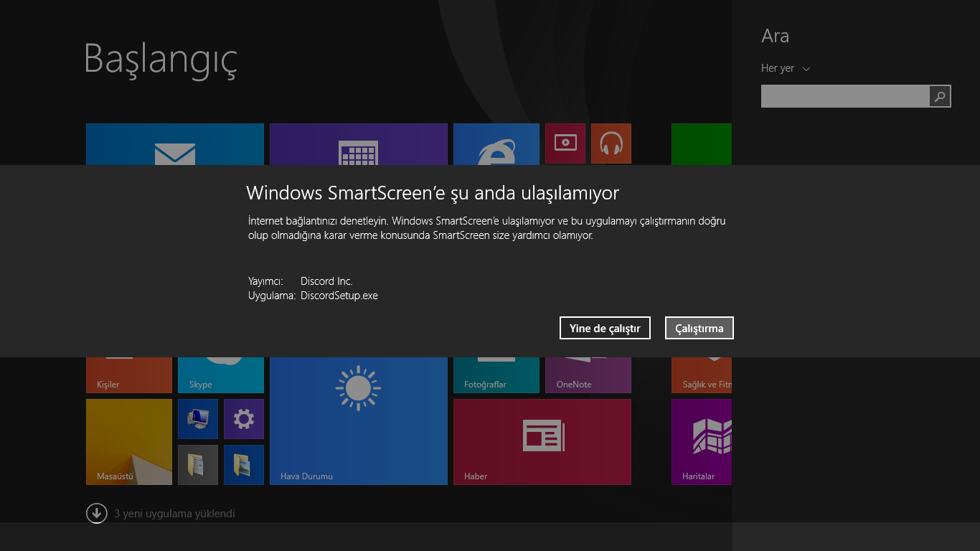Launch the Internet Explorer tile
Viewport: 980px width, 551px height.
point(496,144)
